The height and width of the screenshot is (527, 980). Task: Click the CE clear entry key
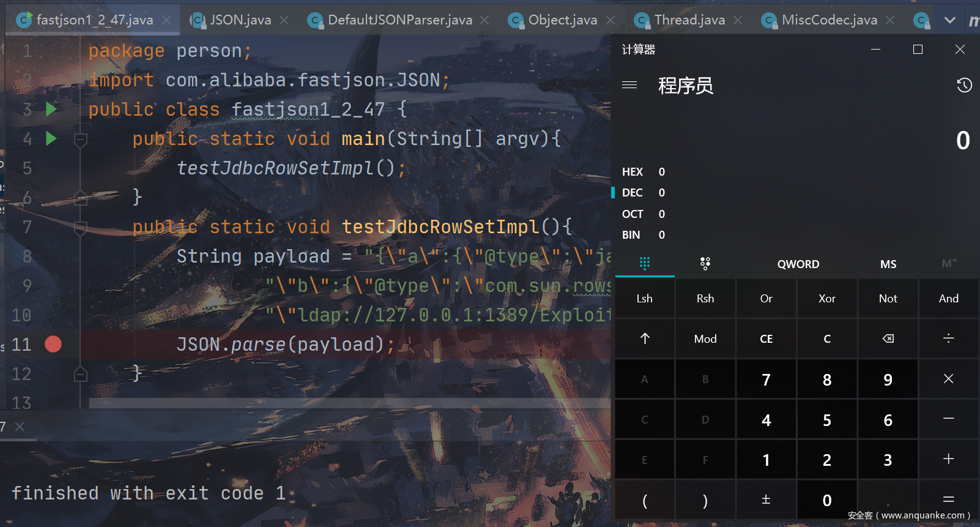(766, 338)
